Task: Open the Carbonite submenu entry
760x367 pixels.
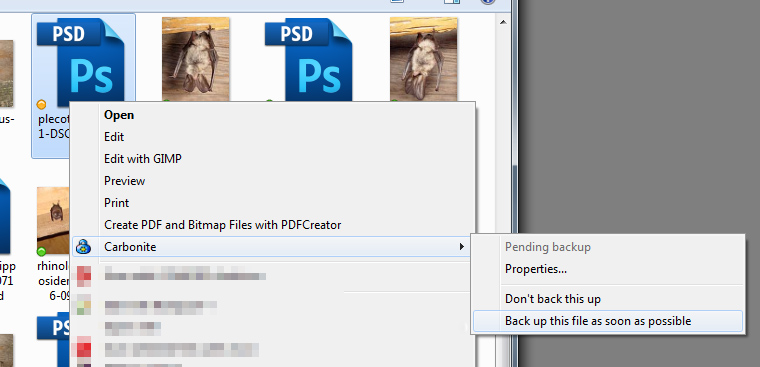Action: coord(271,247)
